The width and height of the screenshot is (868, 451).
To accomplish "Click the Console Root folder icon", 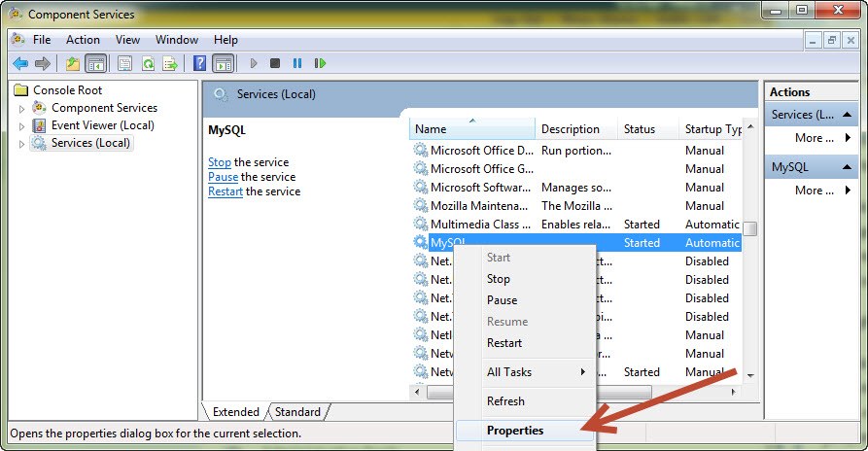I will coord(21,89).
